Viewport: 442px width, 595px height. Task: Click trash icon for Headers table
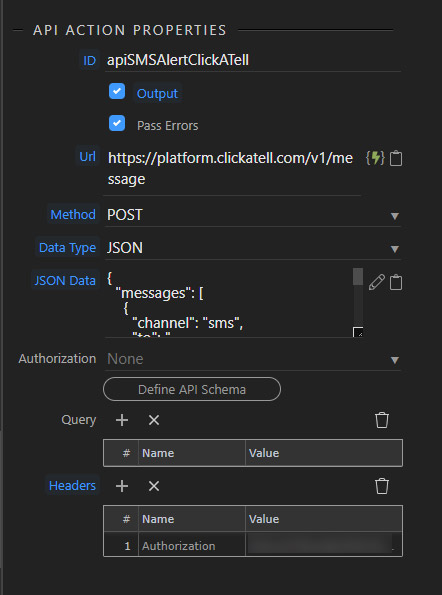(x=382, y=486)
